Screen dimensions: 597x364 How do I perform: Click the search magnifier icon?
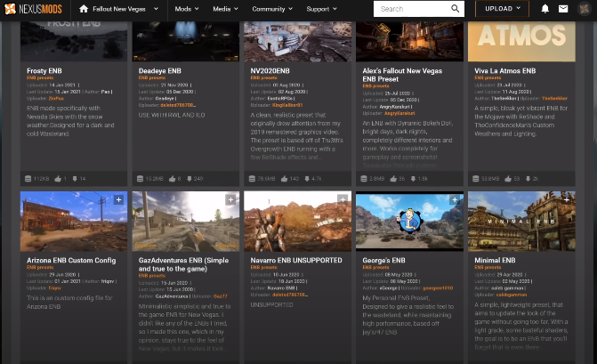pos(455,9)
